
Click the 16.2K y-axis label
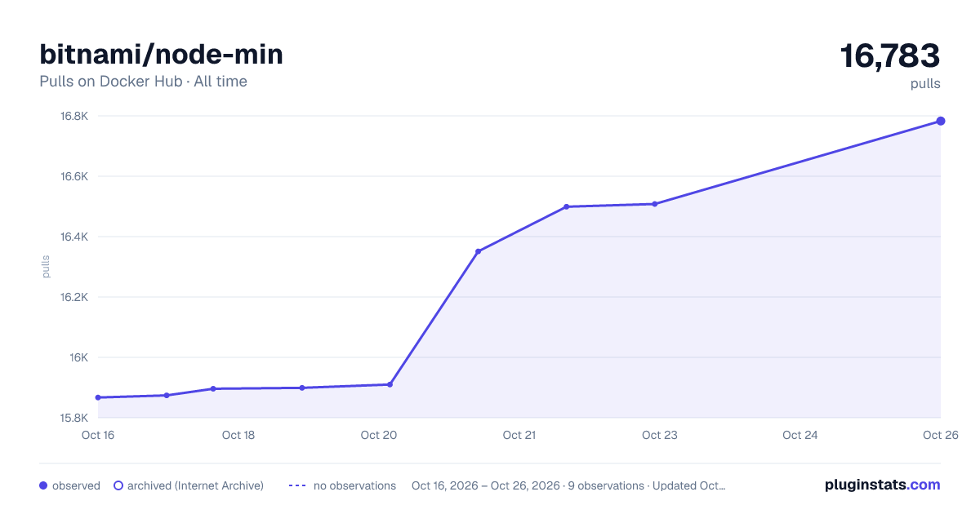(x=74, y=297)
